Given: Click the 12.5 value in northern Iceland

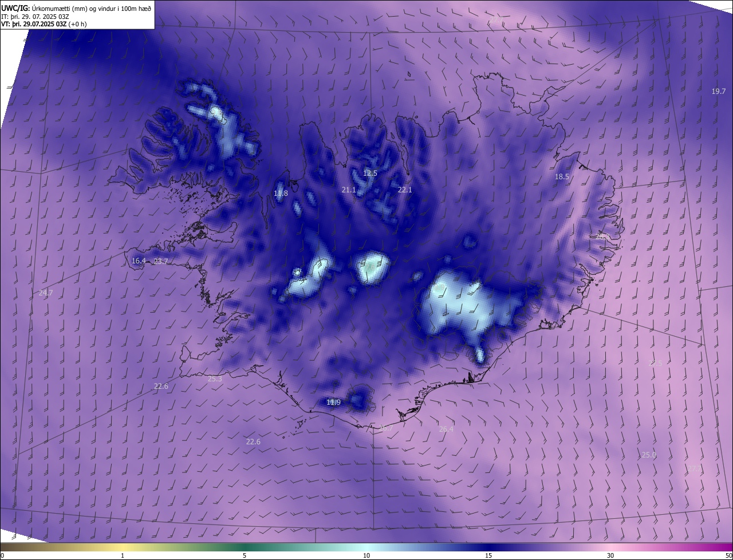Looking at the screenshot, I should (371, 173).
